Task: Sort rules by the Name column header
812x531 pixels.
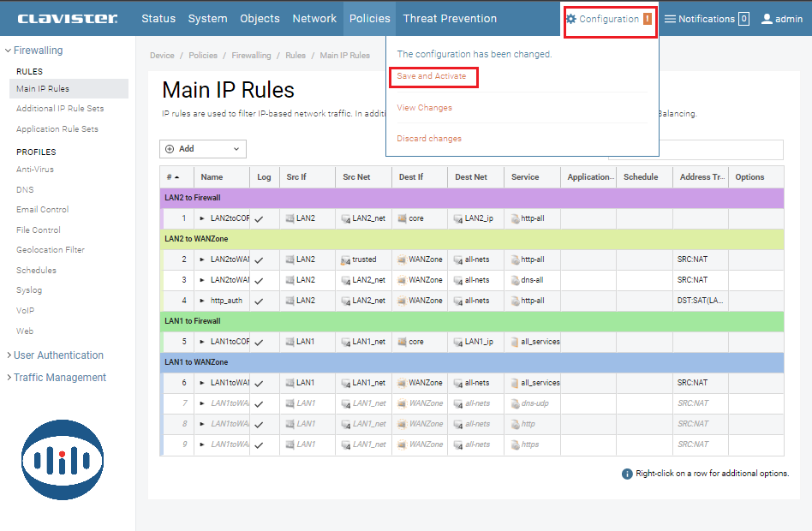Action: [212, 177]
